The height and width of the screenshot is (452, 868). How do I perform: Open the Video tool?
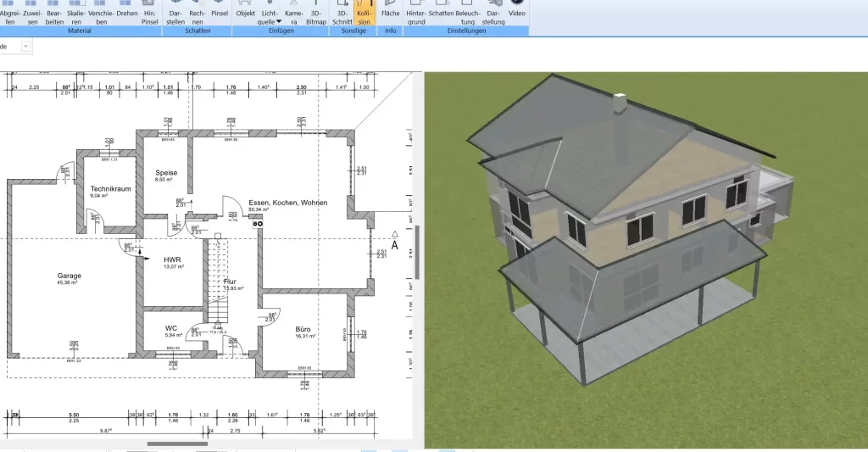516,12
